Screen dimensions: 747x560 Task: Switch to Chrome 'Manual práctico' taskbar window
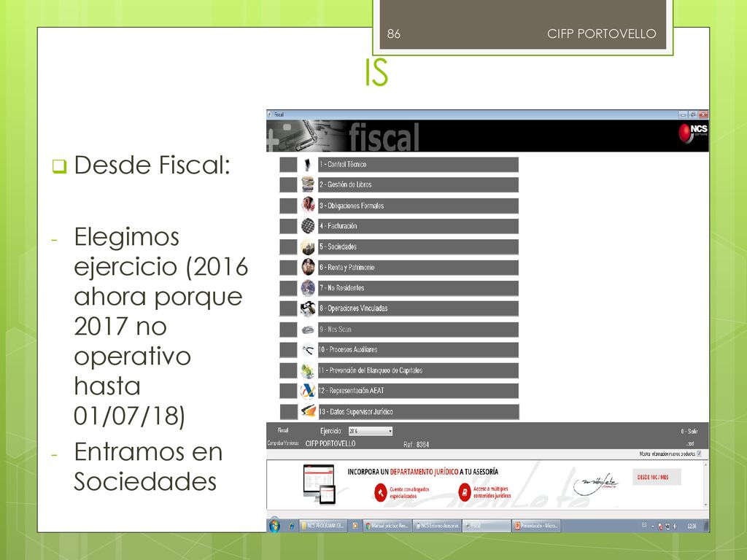(x=387, y=526)
